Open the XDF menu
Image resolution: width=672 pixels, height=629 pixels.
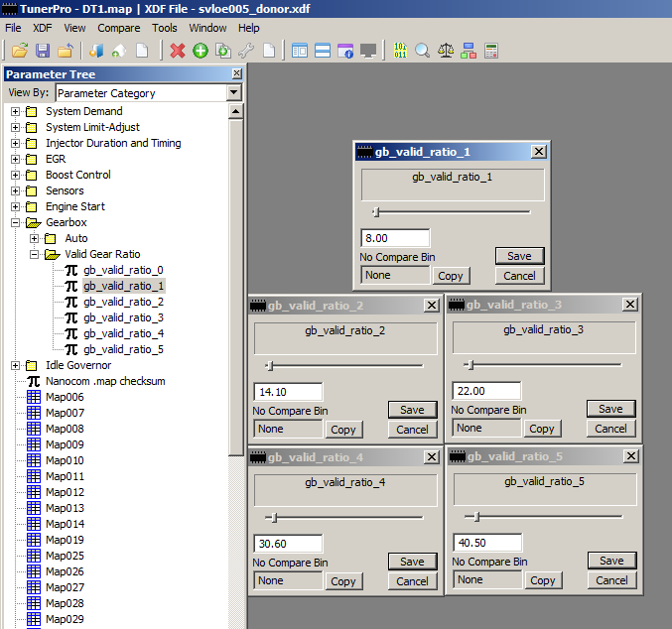click(x=43, y=28)
